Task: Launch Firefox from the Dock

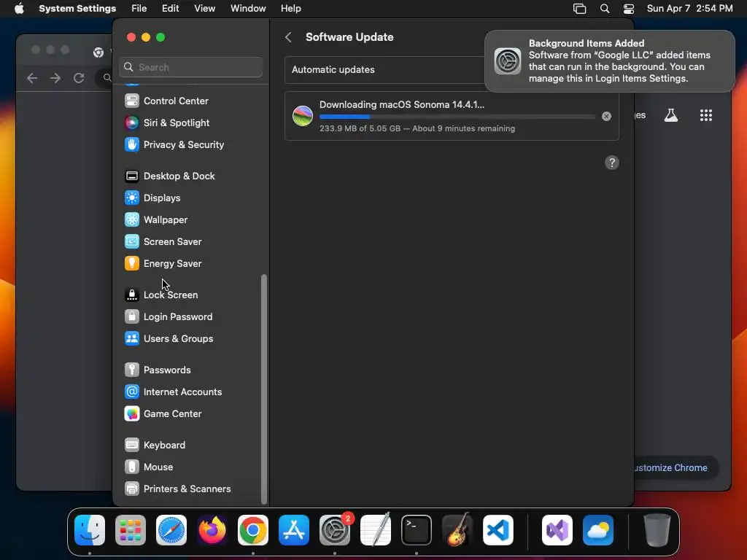Action: click(x=212, y=530)
